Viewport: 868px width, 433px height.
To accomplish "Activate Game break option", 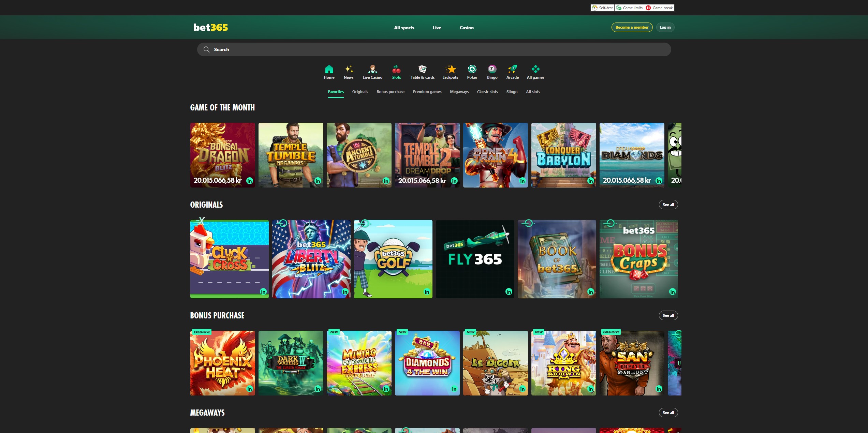I will click(x=659, y=8).
